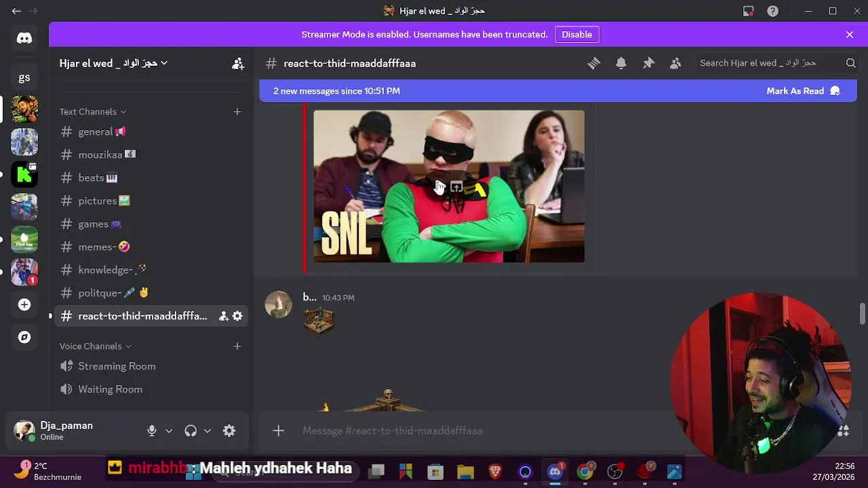The width and height of the screenshot is (868, 488).
Task: Open File Explorer from taskbar
Action: (465, 472)
